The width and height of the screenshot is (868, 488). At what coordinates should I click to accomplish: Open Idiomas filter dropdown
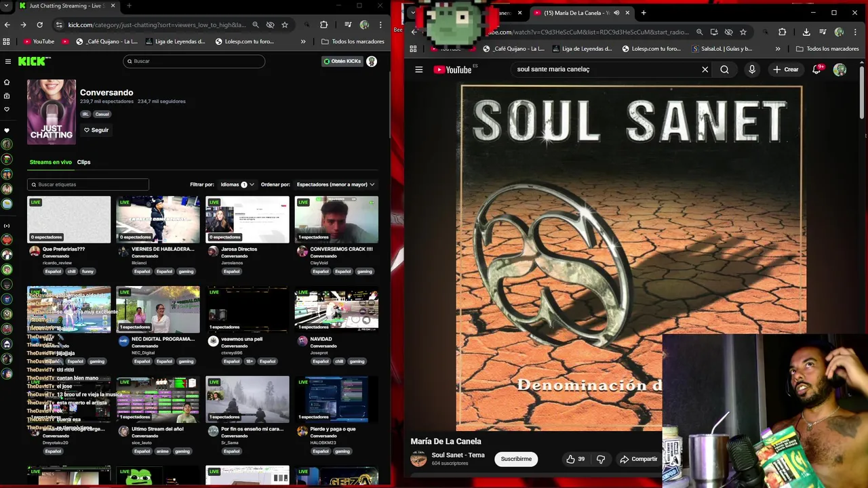[x=237, y=184]
